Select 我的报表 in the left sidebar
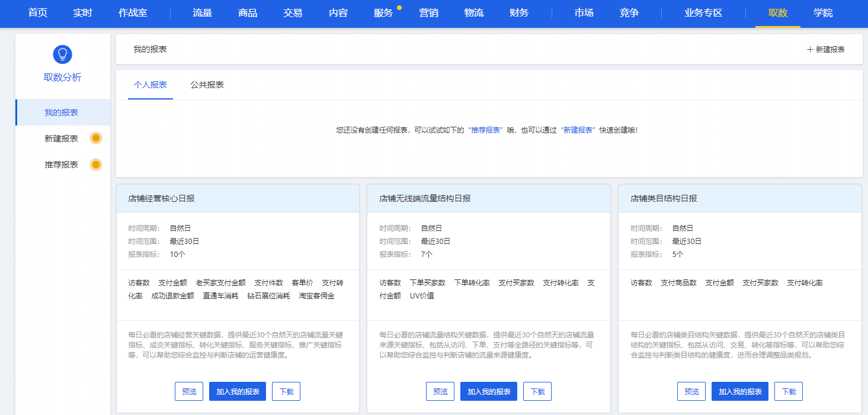 coord(63,112)
